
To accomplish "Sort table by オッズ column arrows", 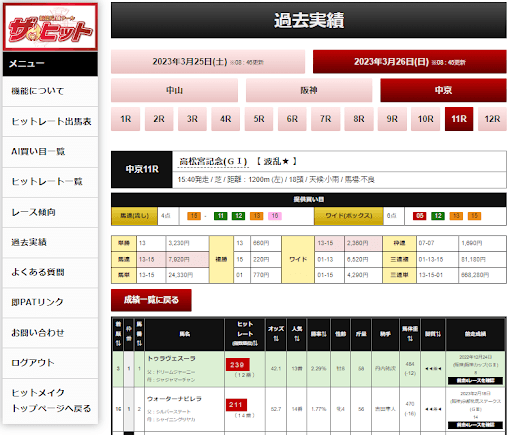I will click(x=276, y=339).
